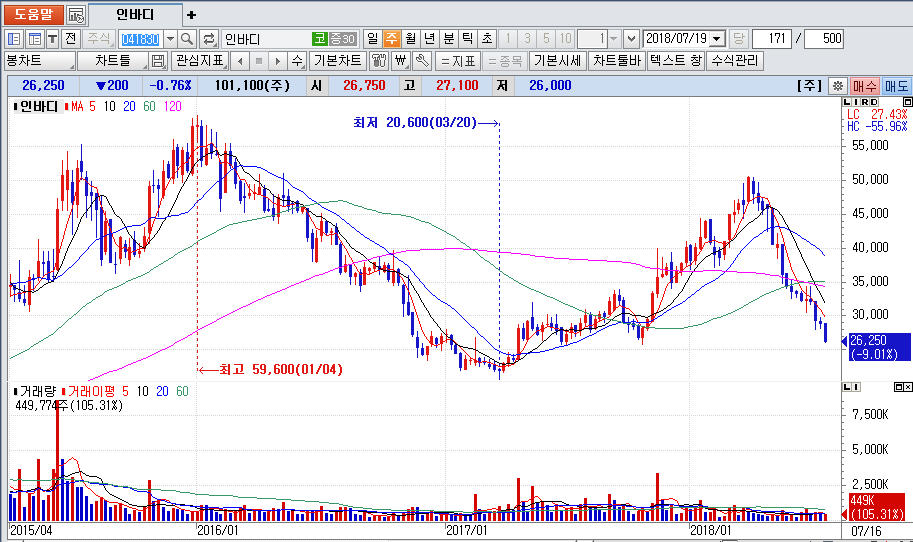Viewport: 913px width, 542px height.
Task: Click the candle count field showing 171
Action: pyautogui.click(x=771, y=39)
